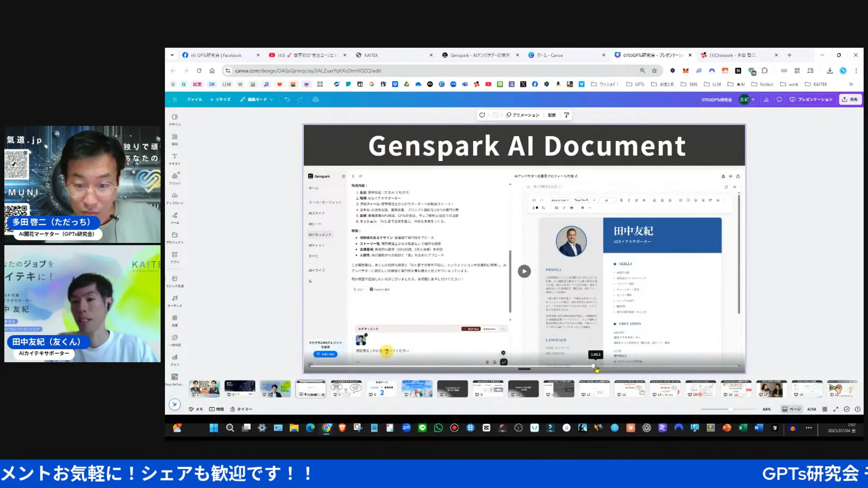Open the ファイル (File) menu

(x=194, y=99)
